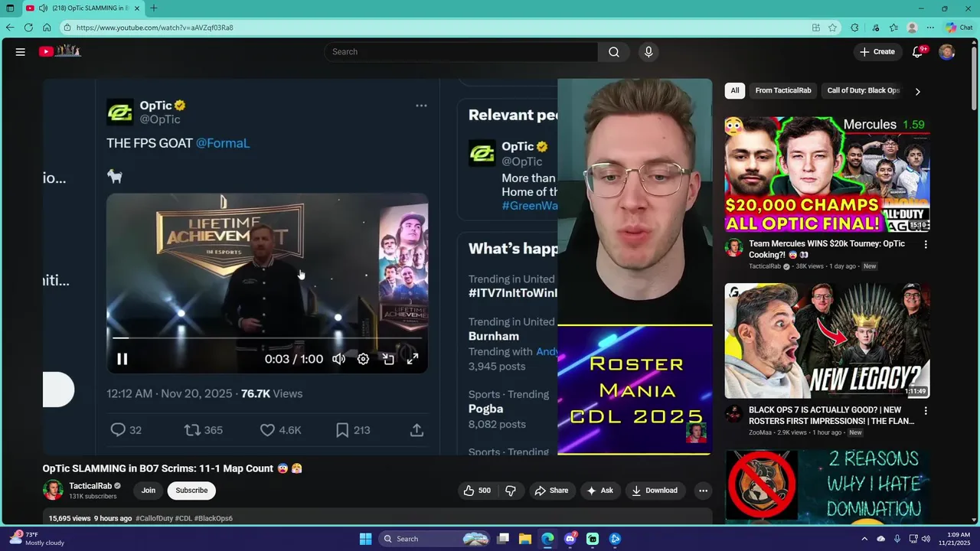Click Ask about this video
The width and height of the screenshot is (980, 551).
coord(599,491)
